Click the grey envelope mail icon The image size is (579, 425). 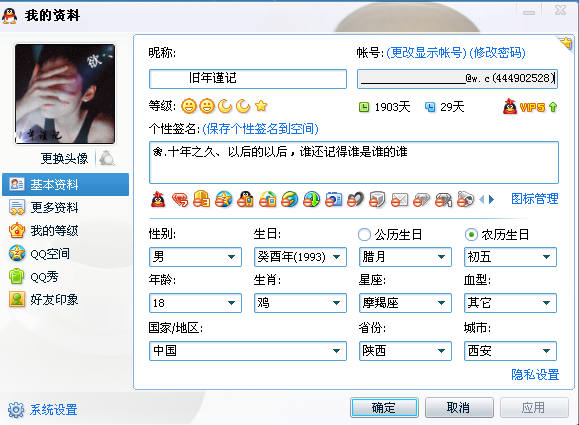point(400,199)
